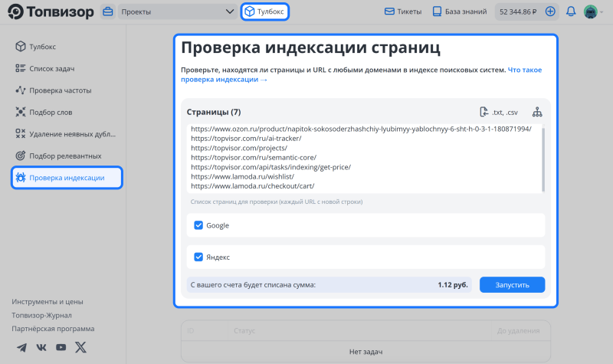Click the topvisor.com/projects/ URL line
This screenshot has width=613, height=364.
239,148
